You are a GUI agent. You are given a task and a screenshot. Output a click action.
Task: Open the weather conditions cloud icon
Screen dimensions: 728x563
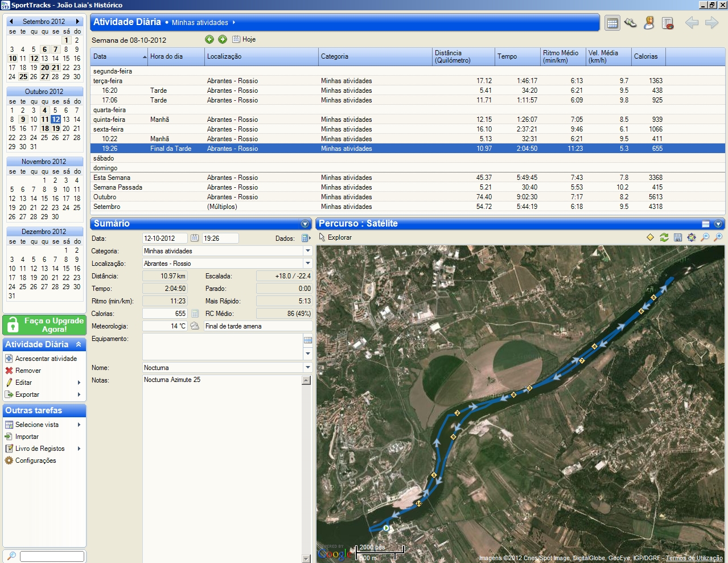(195, 326)
